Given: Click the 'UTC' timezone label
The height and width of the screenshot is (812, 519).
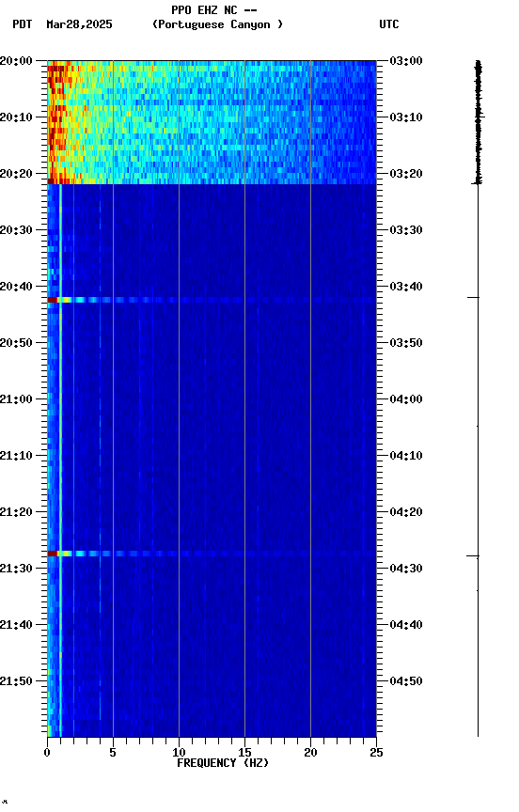Looking at the screenshot, I should tap(389, 24).
